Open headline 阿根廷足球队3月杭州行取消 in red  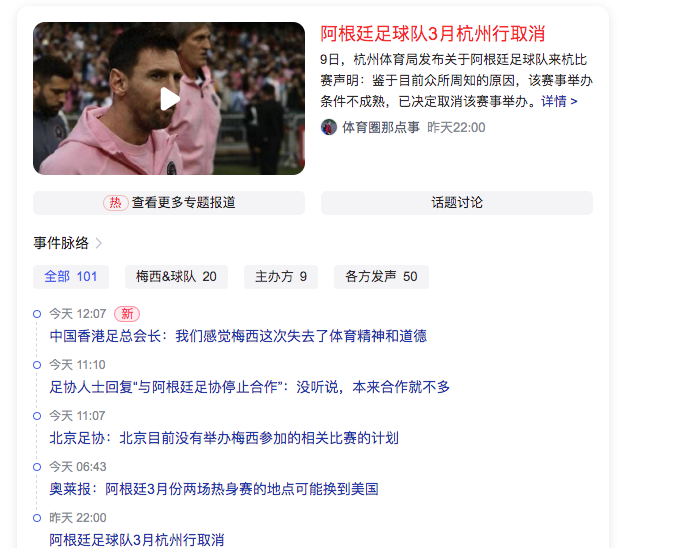coord(433,34)
